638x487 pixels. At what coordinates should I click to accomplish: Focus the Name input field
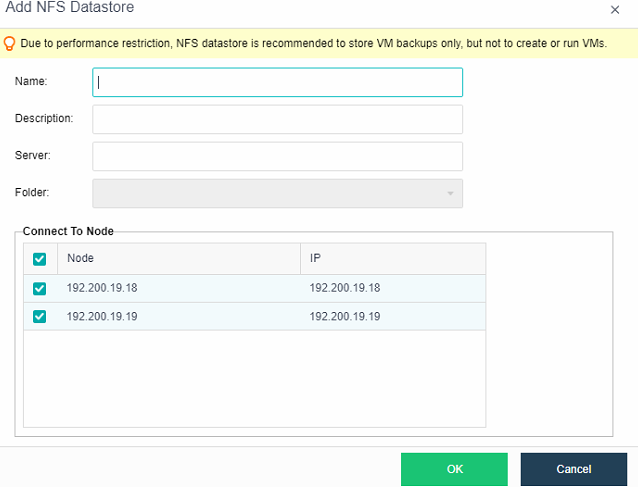point(277,82)
